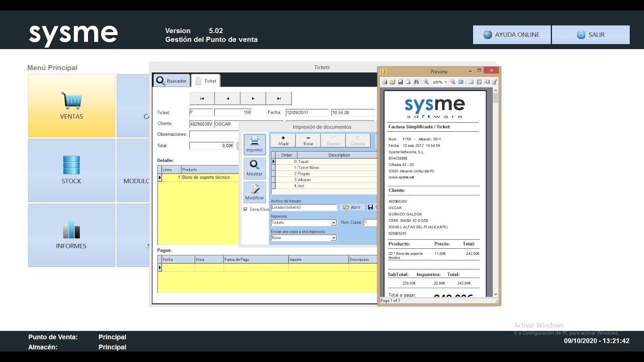Open the 'Enviar una copia a otra impresora' dropdown

point(334,238)
